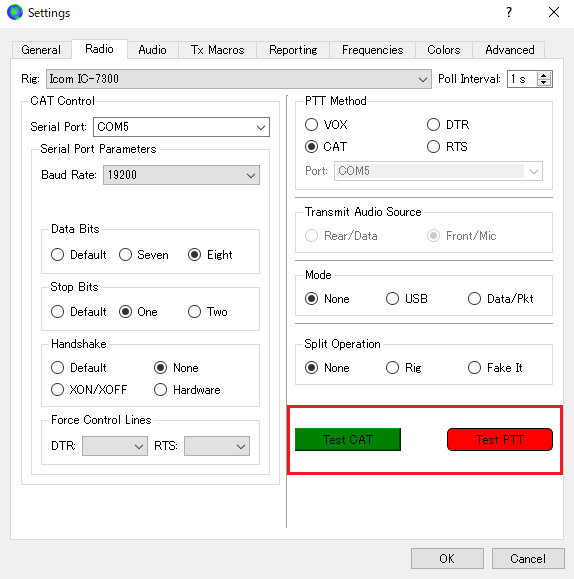
Task: Click the help question mark icon
Action: [509, 13]
